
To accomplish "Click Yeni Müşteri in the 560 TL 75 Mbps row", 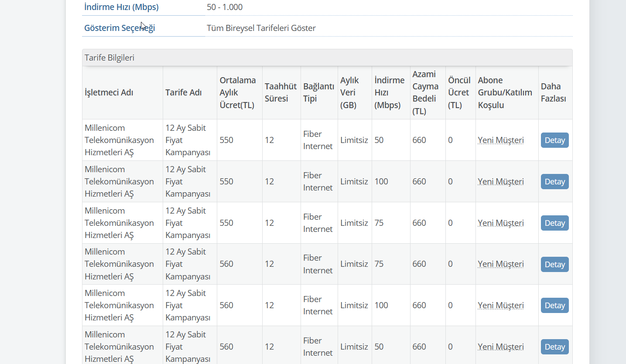I will (501, 264).
